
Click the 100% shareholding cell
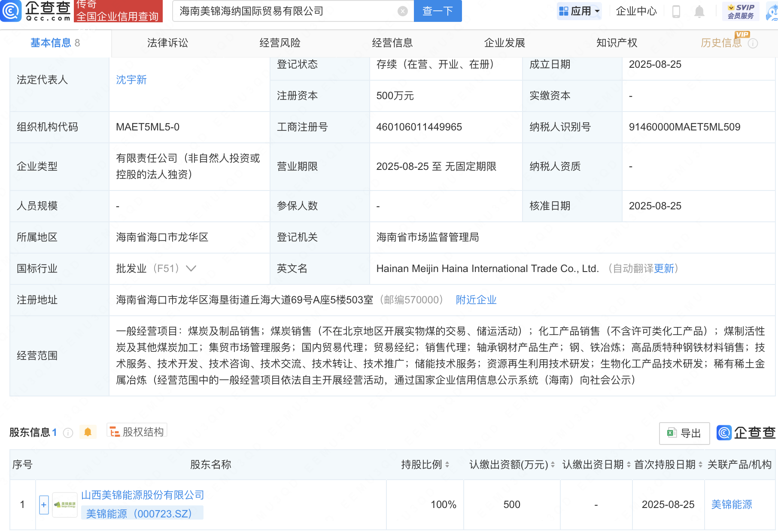444,505
